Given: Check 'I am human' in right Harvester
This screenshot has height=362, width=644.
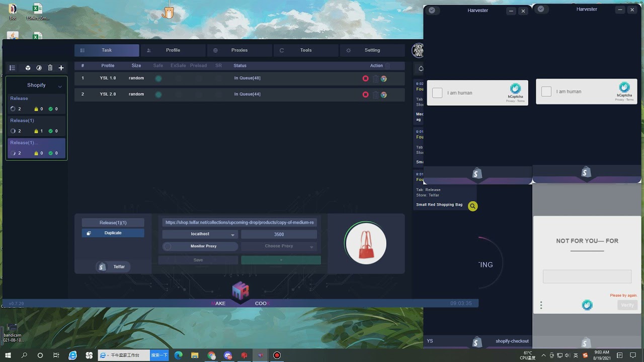Looking at the screenshot, I should point(546,92).
